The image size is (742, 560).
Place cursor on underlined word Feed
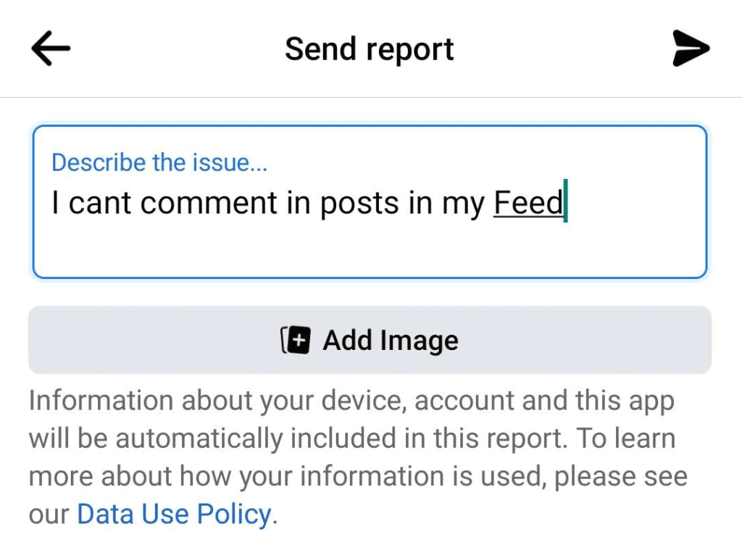(528, 203)
